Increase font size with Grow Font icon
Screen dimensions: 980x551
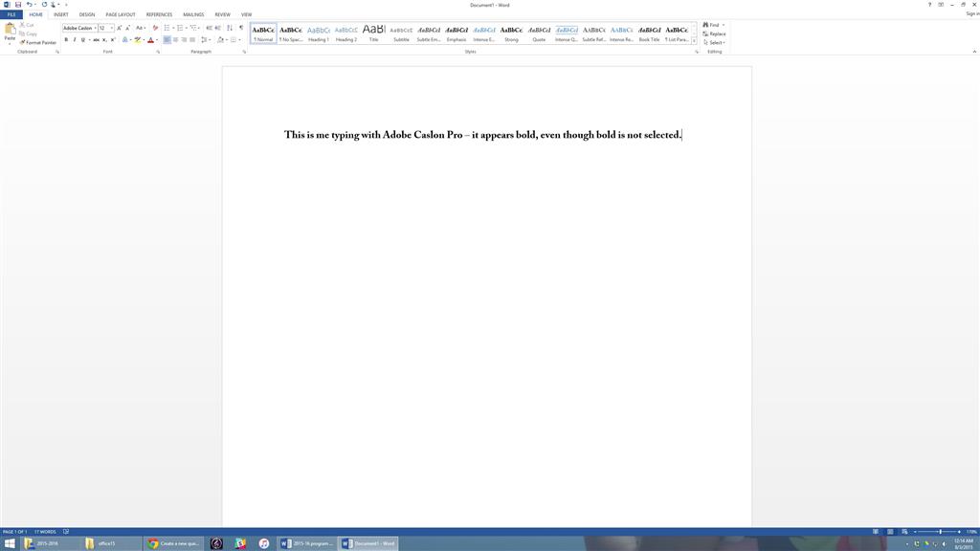pyautogui.click(x=119, y=28)
